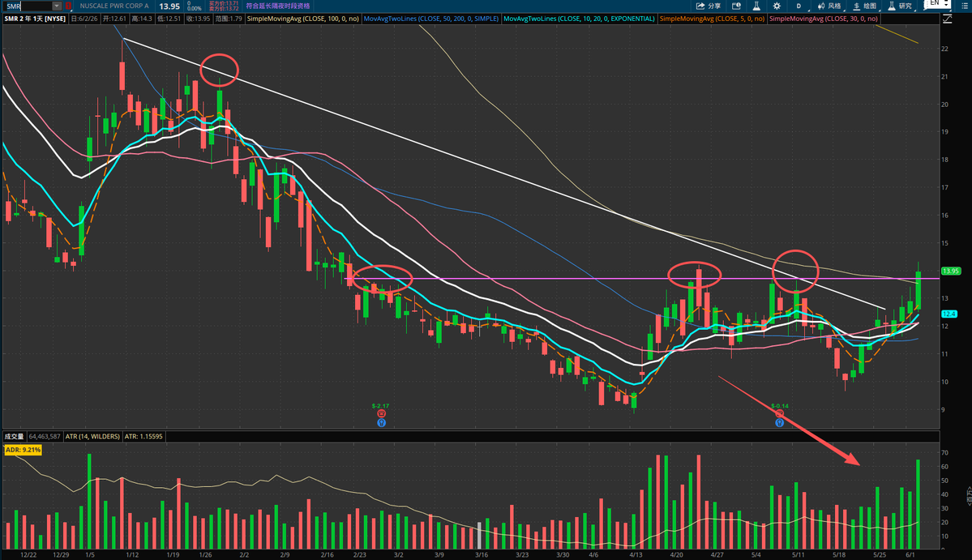Viewport: 972px width, 560px height.
Task: Open the list menu icon at top right
Action: [x=965, y=6]
